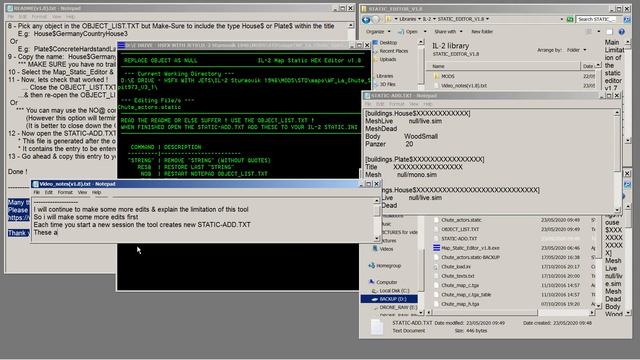Click Recent Places icon in navigation pane

tap(375, 51)
